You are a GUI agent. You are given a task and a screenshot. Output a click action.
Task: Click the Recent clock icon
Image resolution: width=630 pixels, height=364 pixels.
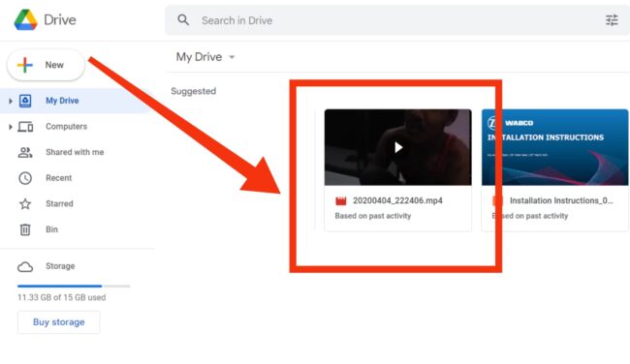point(25,178)
